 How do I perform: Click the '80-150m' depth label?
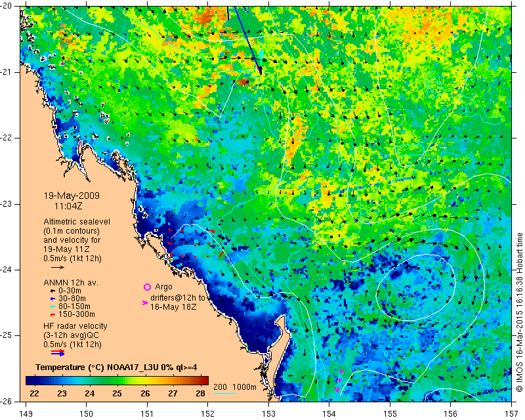pos(74,306)
